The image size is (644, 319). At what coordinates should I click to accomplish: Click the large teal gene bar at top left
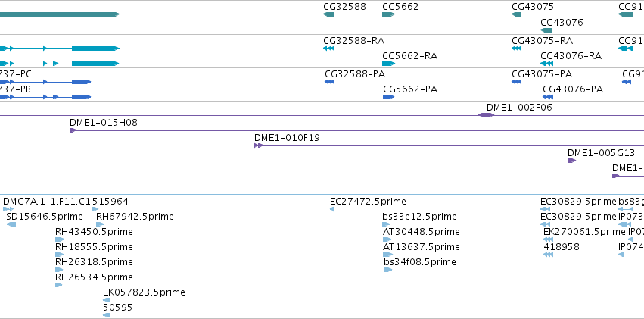click(x=60, y=14)
